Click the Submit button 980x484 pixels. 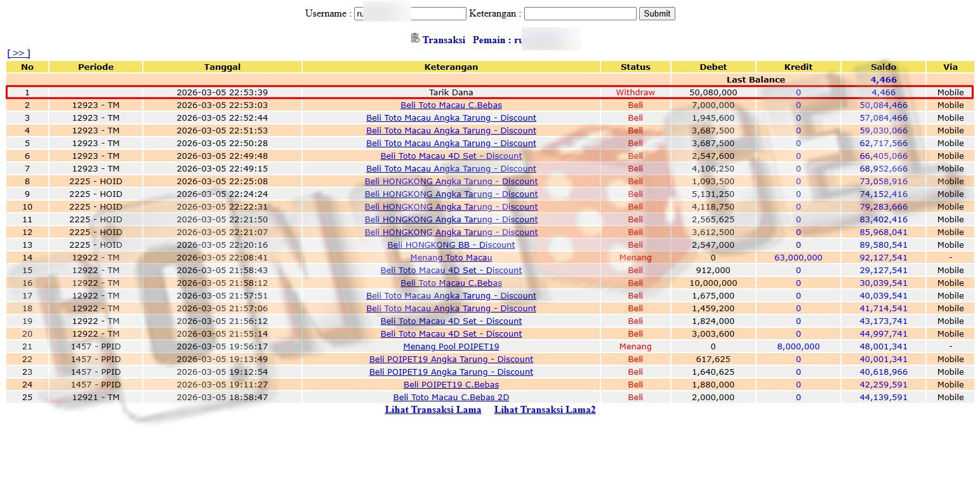(x=656, y=13)
